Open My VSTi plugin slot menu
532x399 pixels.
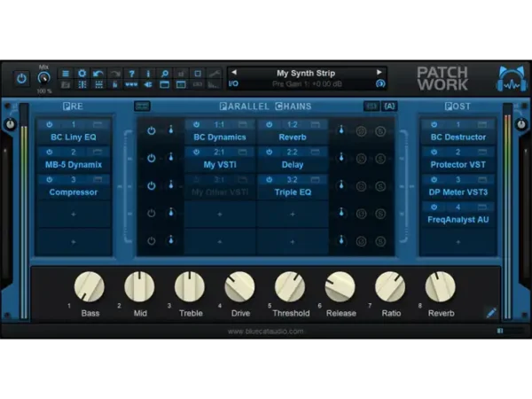220,165
